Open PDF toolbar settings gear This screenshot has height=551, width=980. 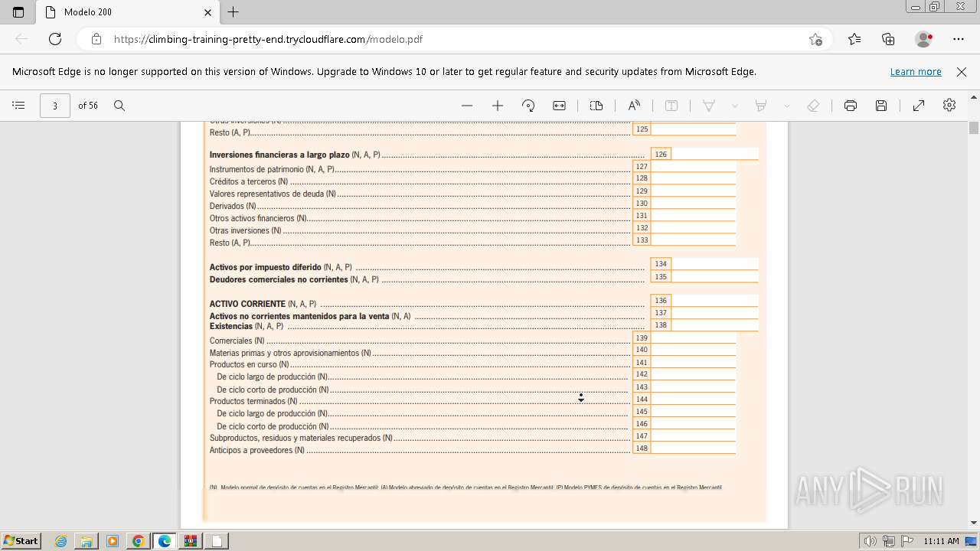tap(949, 106)
